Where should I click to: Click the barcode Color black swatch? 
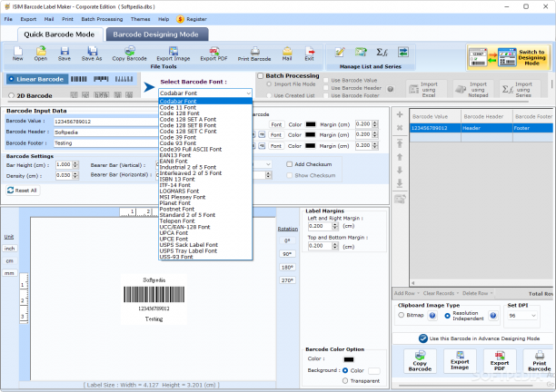point(349,359)
